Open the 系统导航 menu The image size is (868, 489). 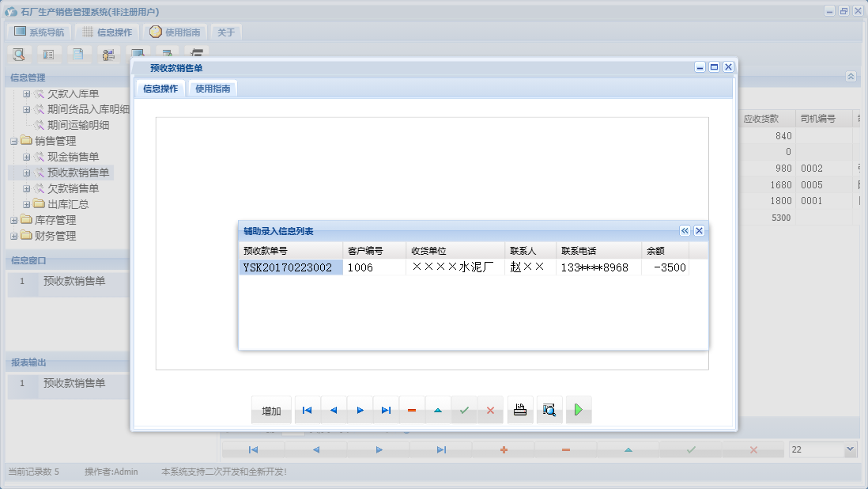(39, 32)
